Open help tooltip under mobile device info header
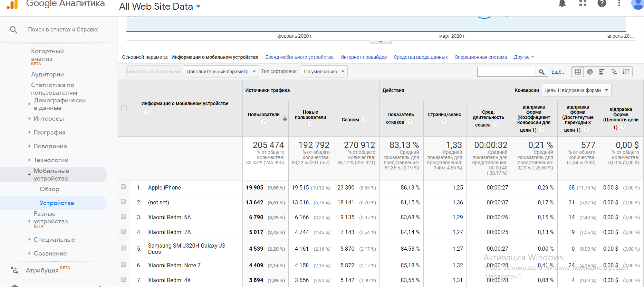This screenshot has width=644, height=287. tap(147, 112)
